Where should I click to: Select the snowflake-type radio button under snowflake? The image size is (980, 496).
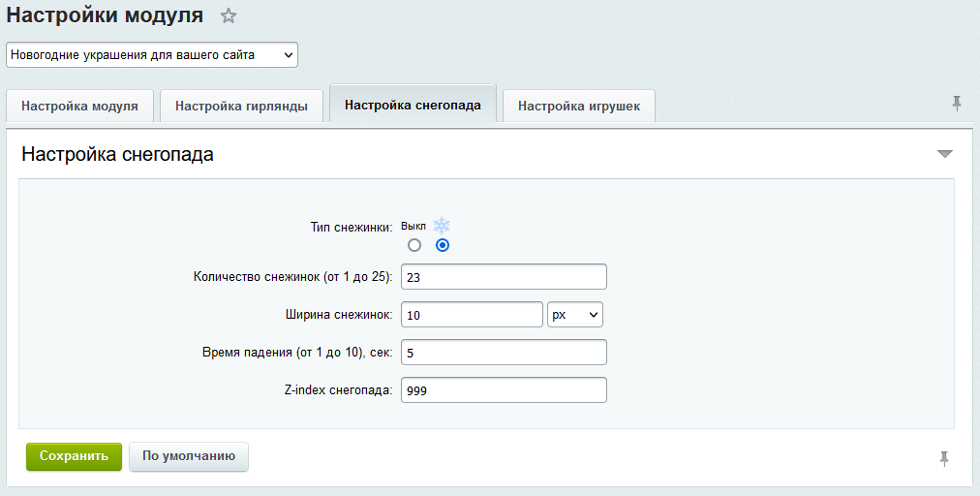pos(443,245)
